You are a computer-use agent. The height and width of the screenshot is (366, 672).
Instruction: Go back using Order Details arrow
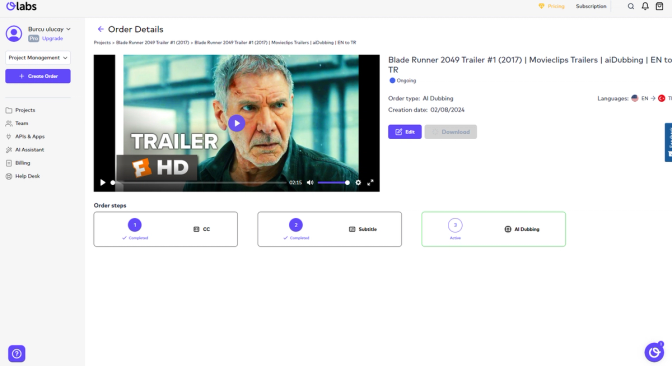coord(101,29)
